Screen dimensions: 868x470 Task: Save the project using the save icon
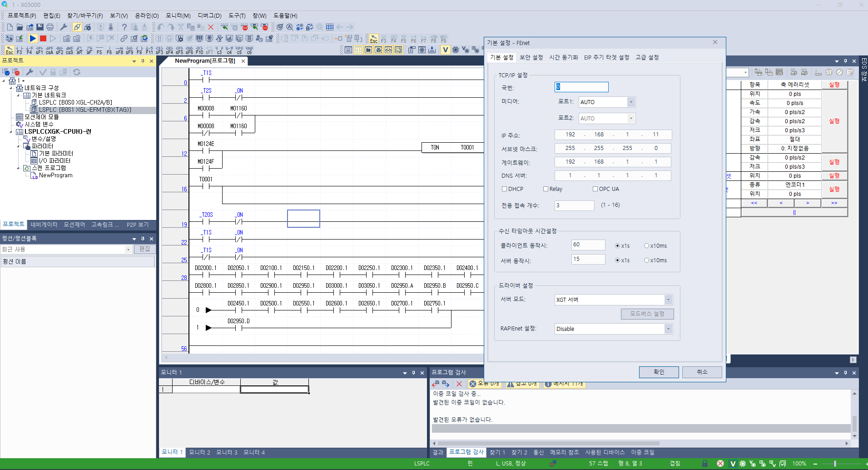40,27
